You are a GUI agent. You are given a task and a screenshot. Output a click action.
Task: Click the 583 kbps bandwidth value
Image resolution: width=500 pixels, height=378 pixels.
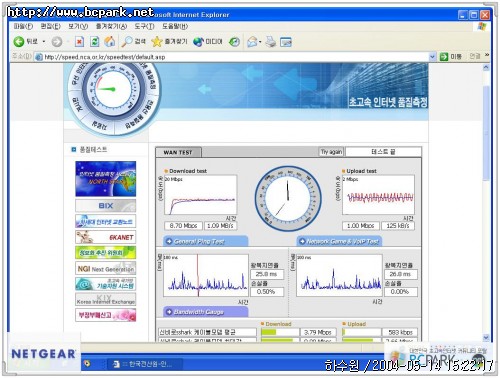point(400,332)
